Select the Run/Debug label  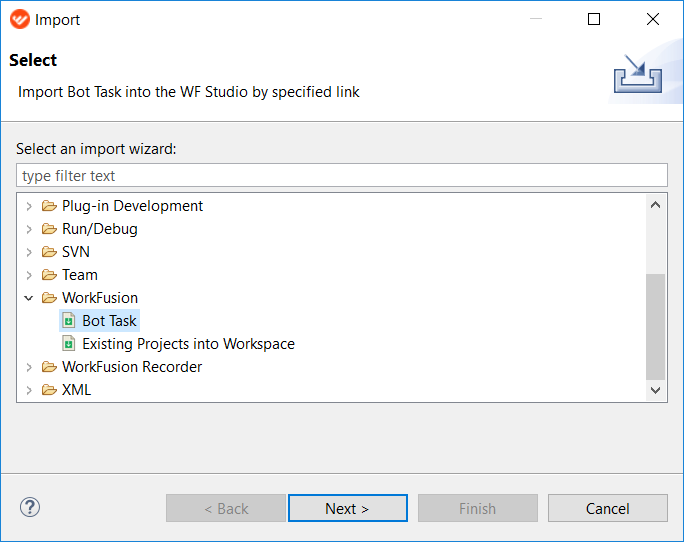99,229
